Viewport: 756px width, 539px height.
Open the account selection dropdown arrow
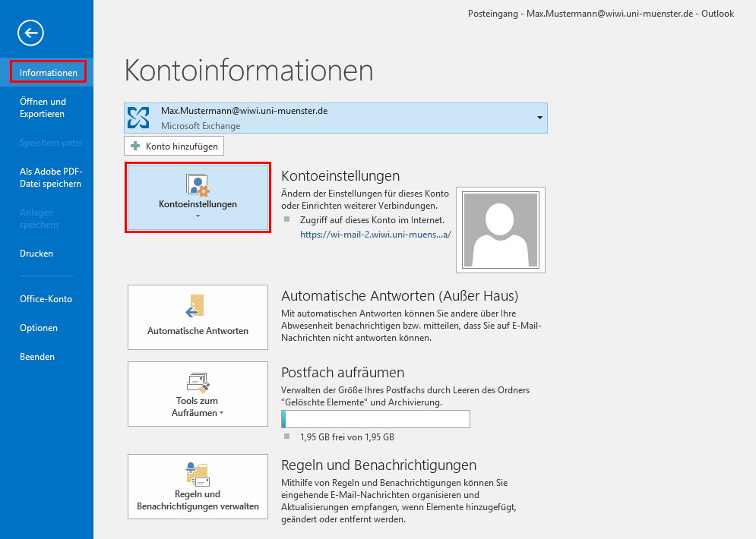click(x=539, y=118)
